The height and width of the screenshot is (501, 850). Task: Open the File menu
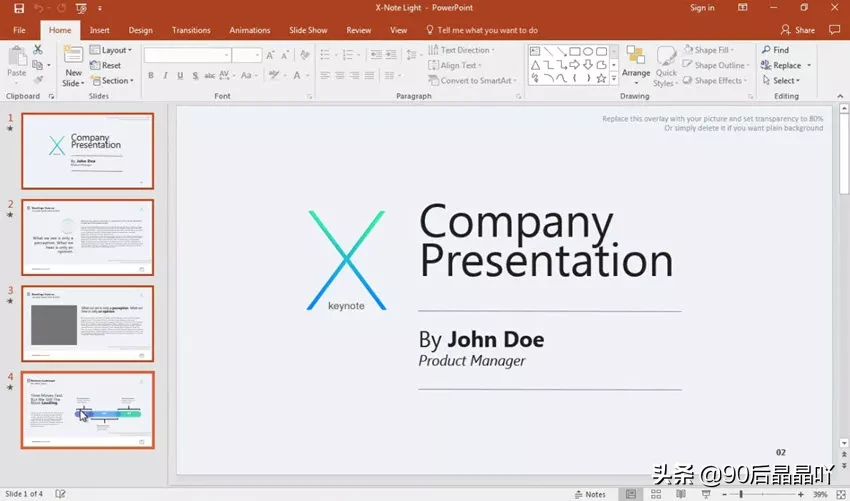pos(20,30)
